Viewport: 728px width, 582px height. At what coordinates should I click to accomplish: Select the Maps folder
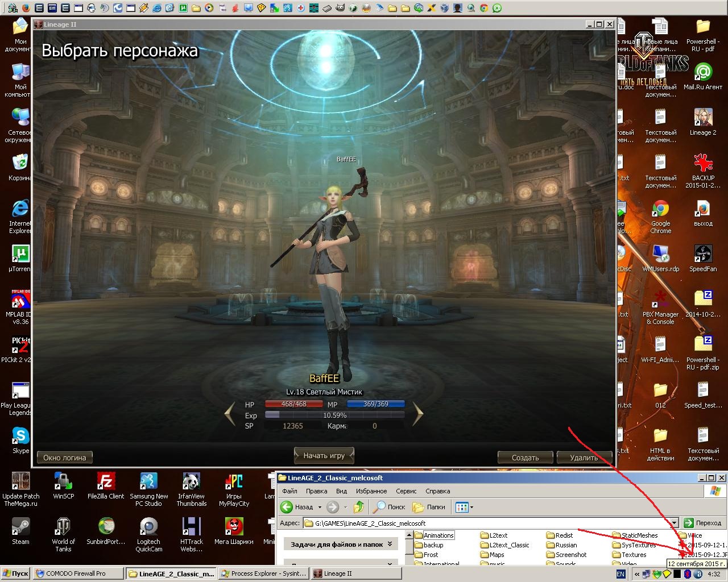(x=492, y=555)
